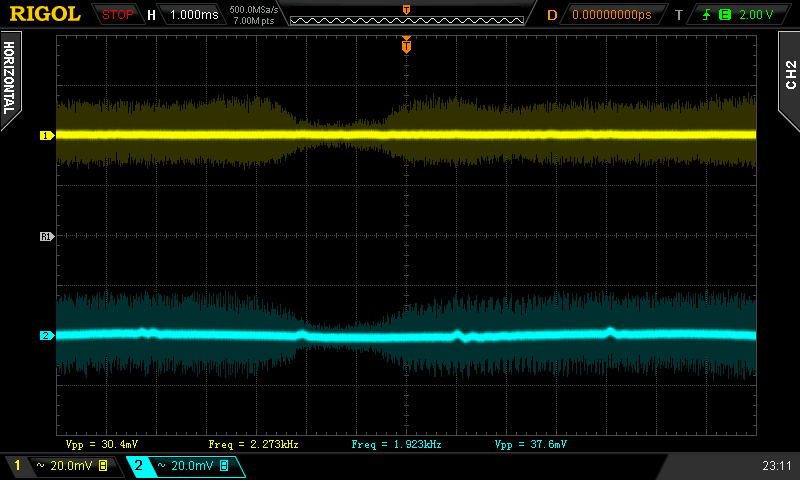Viewport: 800px width, 480px height.
Task: Click the cyan Freq = 1.923kHz measurement
Action: point(396,444)
